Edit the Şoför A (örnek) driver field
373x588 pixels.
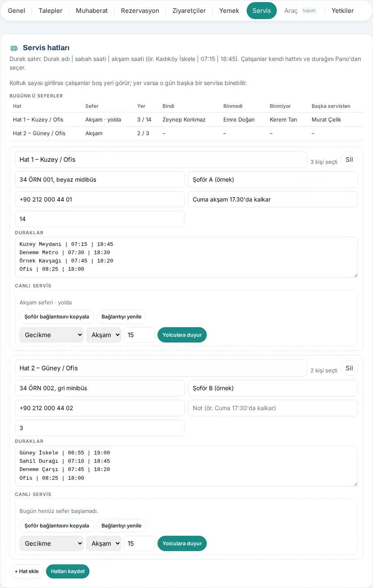[273, 180]
